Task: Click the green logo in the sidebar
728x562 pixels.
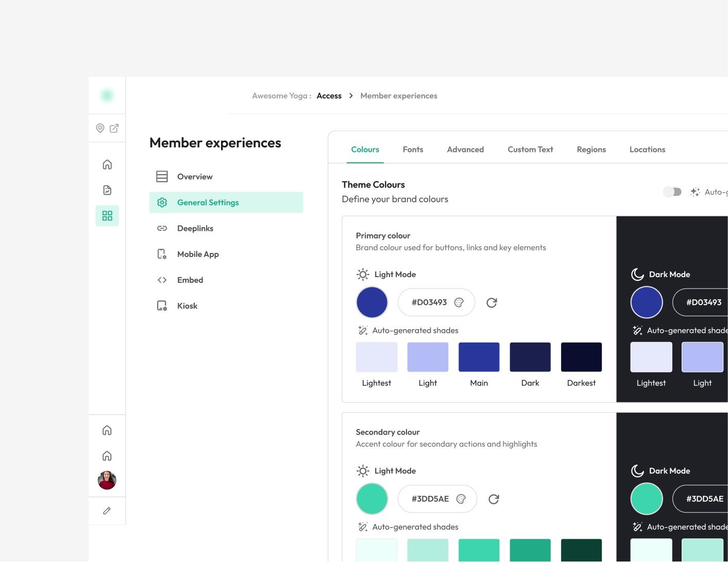Action: click(x=107, y=95)
